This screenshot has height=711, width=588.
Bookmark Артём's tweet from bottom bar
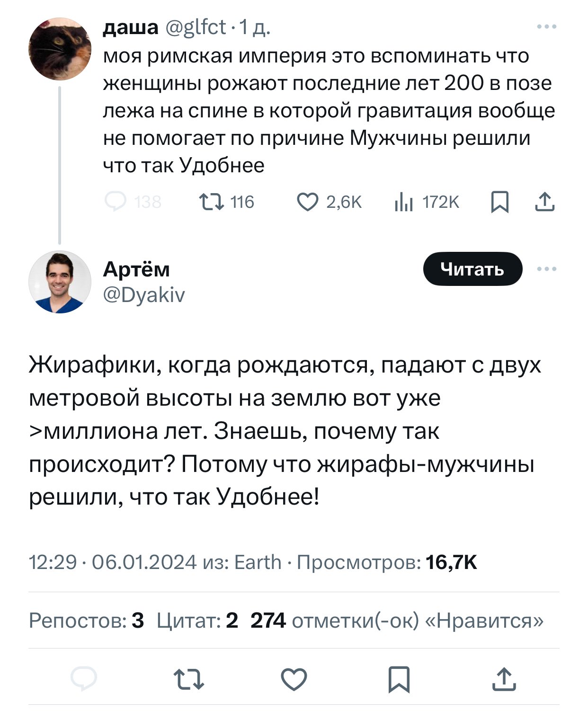pos(399,679)
